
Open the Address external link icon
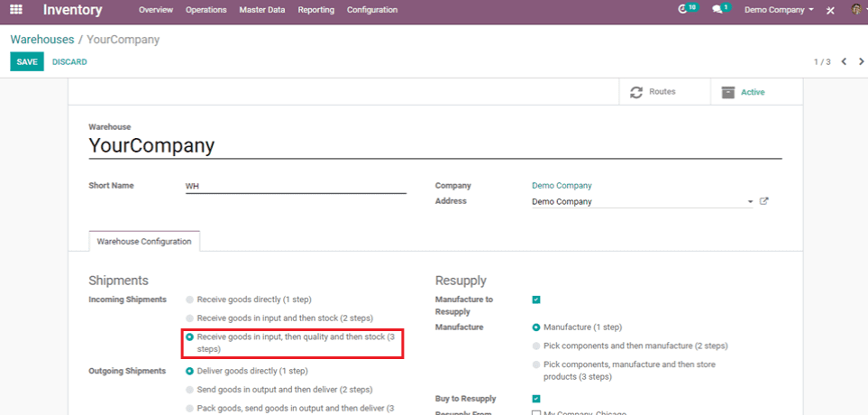763,201
